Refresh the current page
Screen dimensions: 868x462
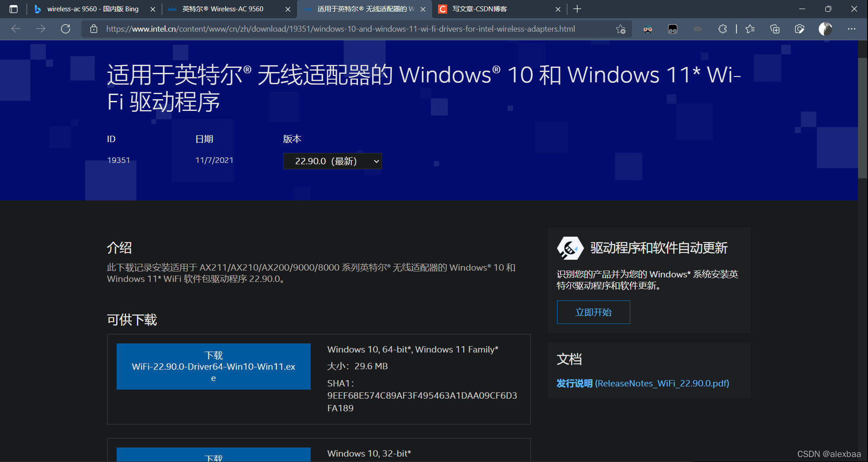point(66,29)
